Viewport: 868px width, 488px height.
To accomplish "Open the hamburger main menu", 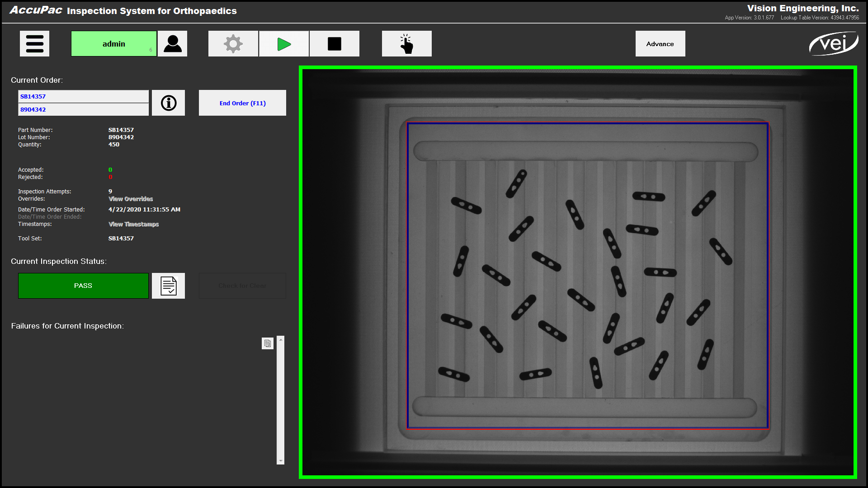I will (x=34, y=44).
